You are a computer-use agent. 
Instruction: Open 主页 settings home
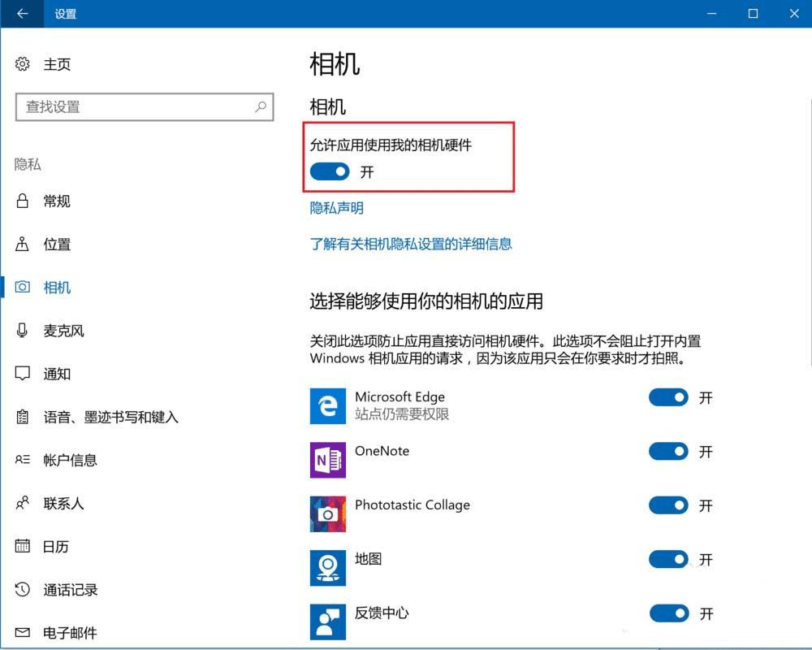click(x=57, y=64)
